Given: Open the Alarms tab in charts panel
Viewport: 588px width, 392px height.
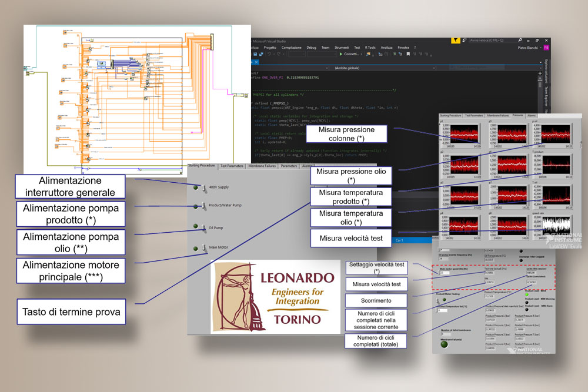Looking at the screenshot, I should pos(532,116).
